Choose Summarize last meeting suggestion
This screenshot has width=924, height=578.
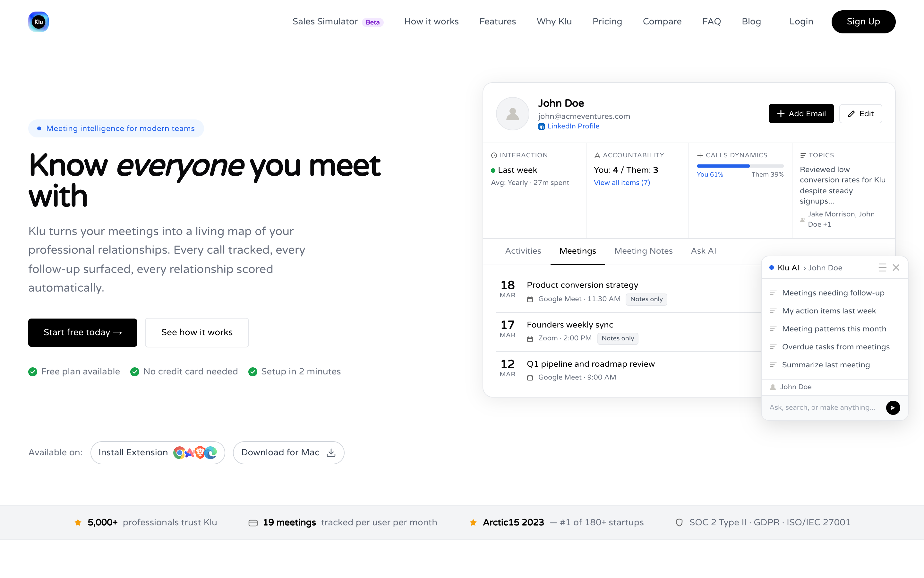[834, 365]
